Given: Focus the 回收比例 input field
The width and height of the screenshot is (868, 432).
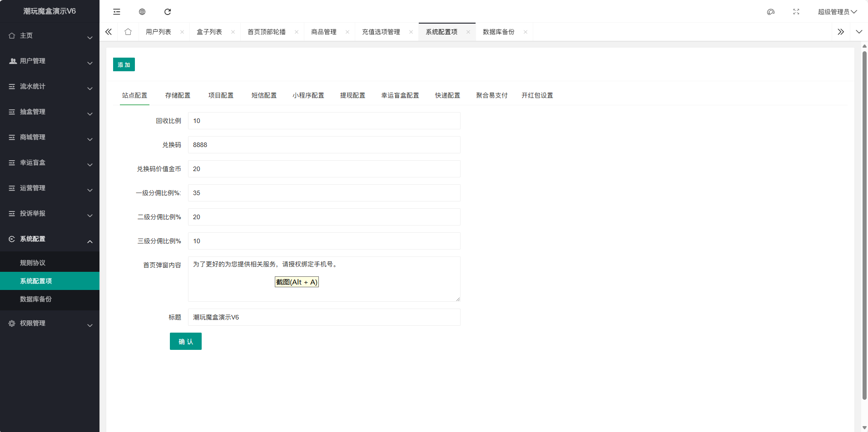Looking at the screenshot, I should (324, 121).
